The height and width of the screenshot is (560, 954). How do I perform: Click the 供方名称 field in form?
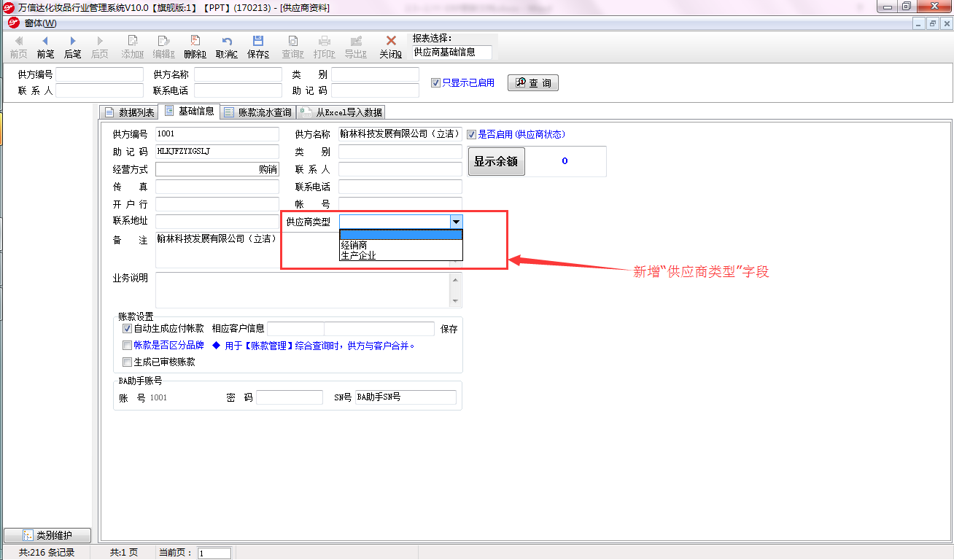point(400,134)
